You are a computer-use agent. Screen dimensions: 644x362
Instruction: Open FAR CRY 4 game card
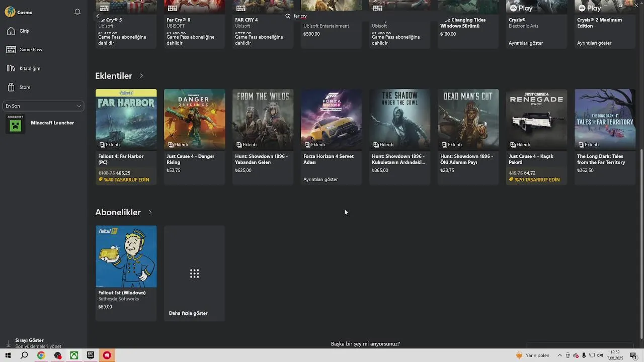point(263,24)
